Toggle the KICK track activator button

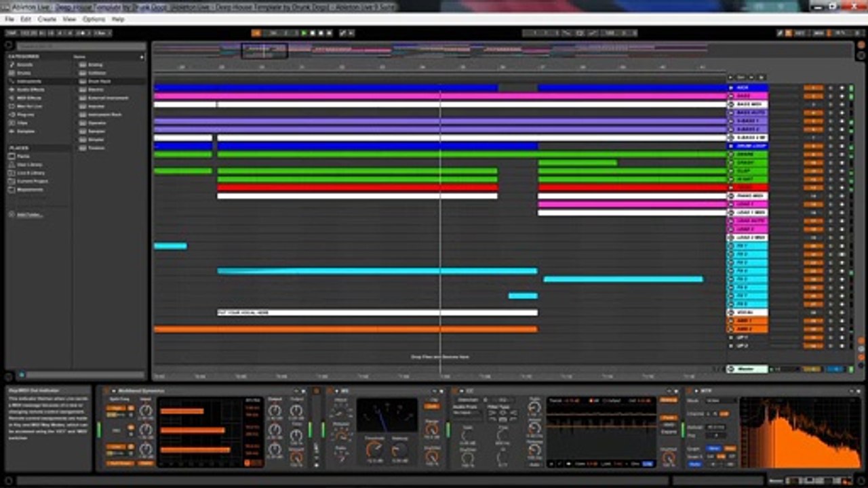point(813,88)
